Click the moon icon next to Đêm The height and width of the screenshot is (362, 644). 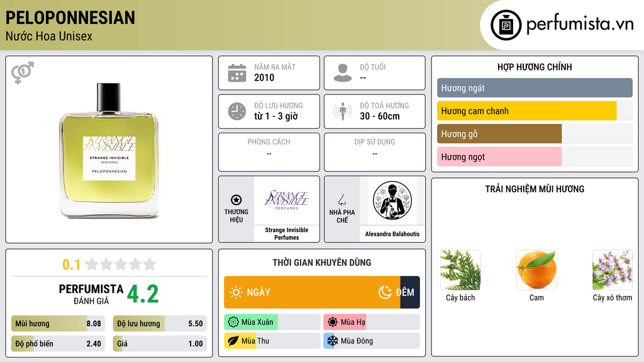tap(385, 292)
